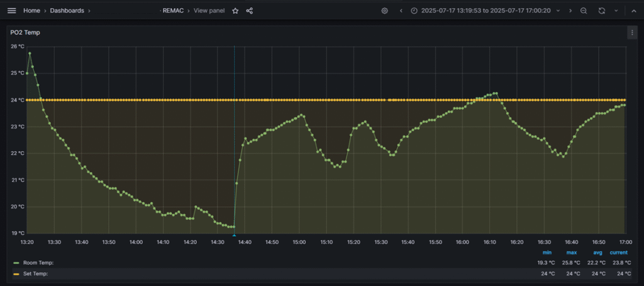
Task: Shift time range backward
Action: (401, 11)
